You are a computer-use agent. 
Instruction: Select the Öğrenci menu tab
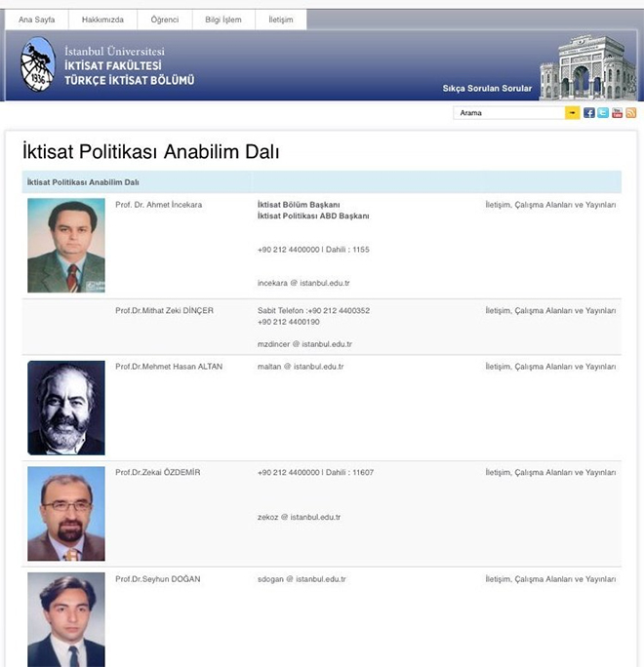(165, 20)
